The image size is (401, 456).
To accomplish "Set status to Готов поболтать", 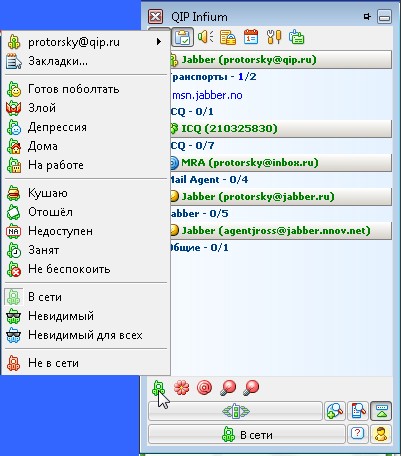I will 85,89.
